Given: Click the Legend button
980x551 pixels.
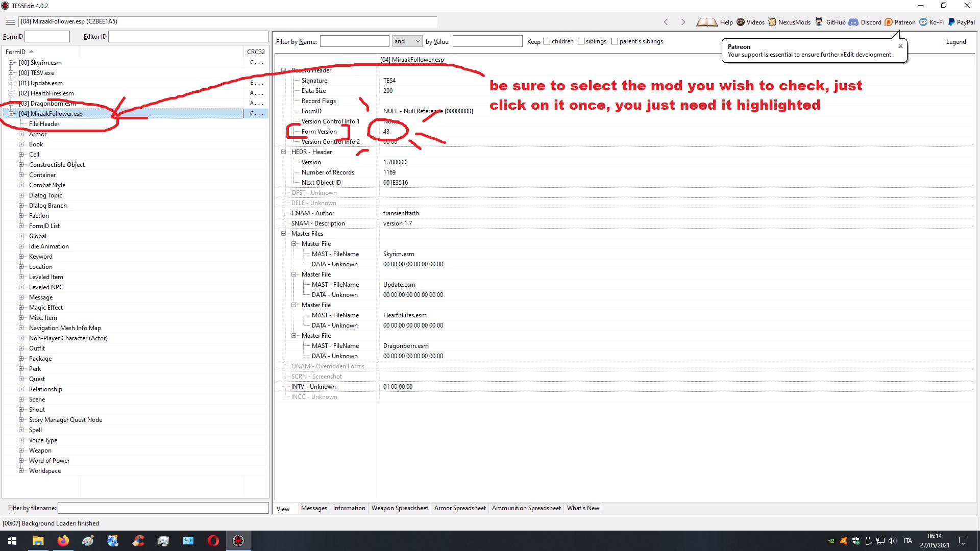Looking at the screenshot, I should point(956,42).
